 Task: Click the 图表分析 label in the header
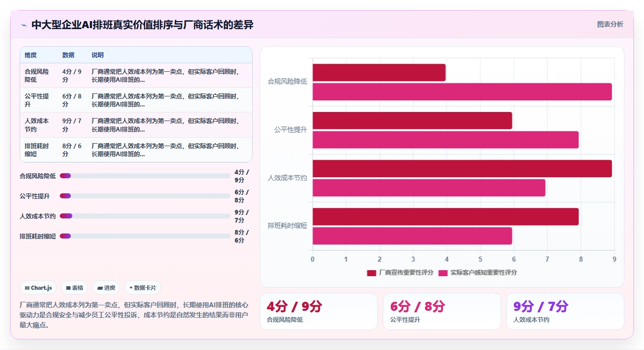click(x=610, y=24)
